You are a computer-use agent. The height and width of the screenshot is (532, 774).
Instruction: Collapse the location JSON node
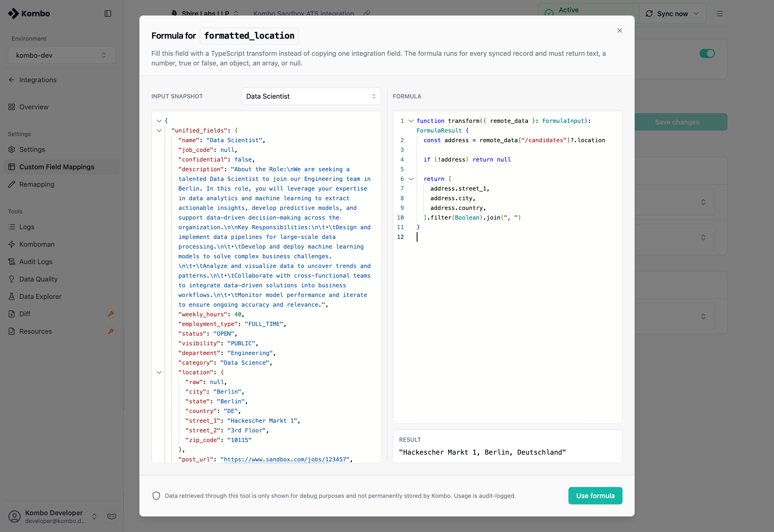coord(159,372)
